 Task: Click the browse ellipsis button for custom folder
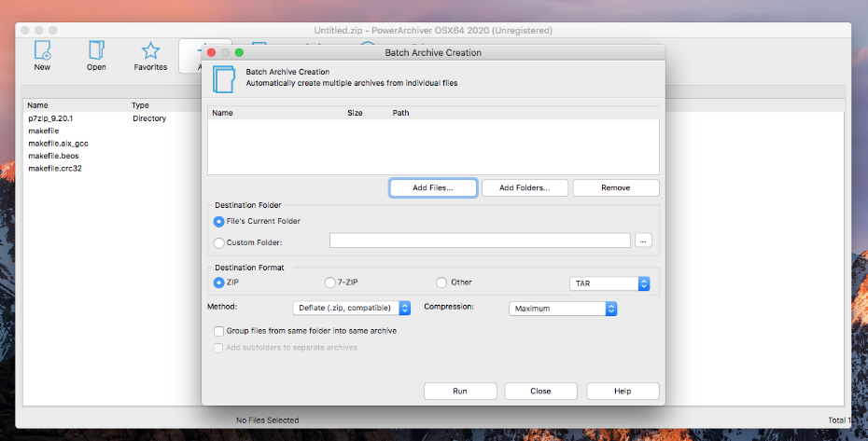point(643,241)
